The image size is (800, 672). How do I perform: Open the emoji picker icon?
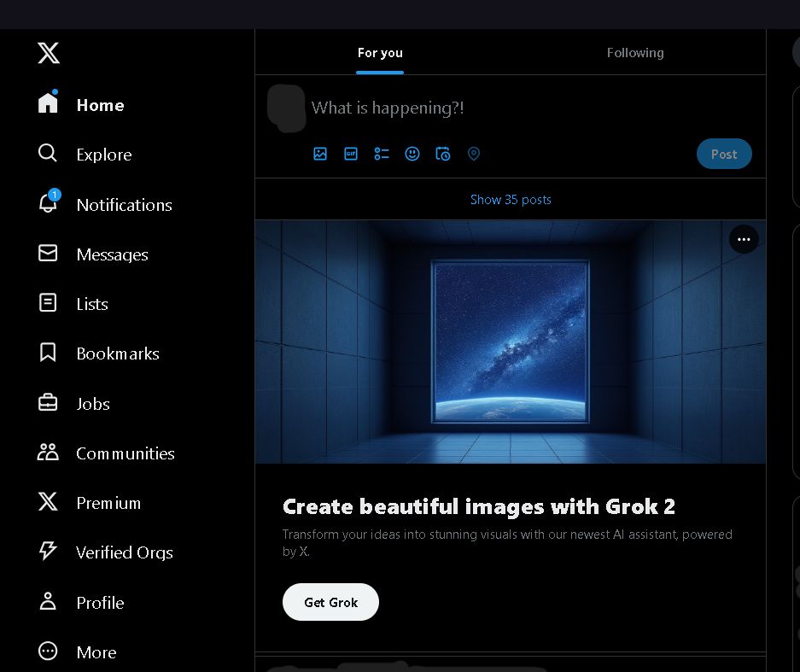(412, 154)
